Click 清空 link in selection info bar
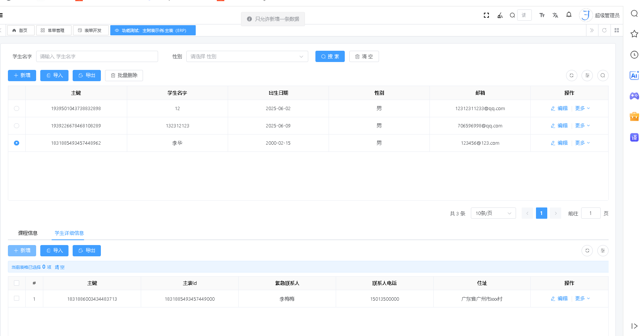Viewport: 644px width, 336px height. pyautogui.click(x=59, y=267)
